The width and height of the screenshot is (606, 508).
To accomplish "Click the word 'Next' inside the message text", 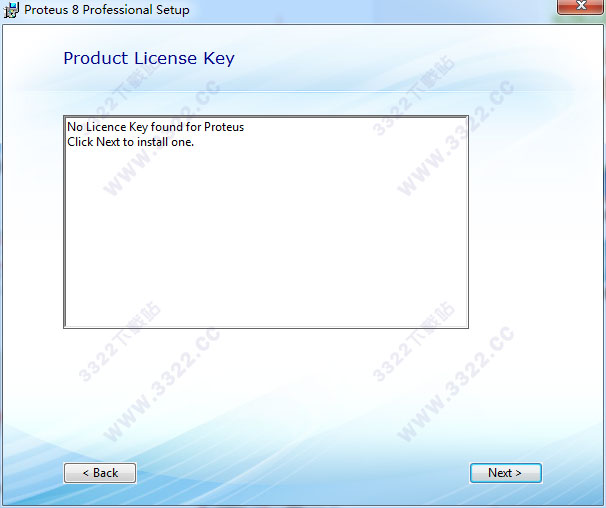I will [108, 142].
